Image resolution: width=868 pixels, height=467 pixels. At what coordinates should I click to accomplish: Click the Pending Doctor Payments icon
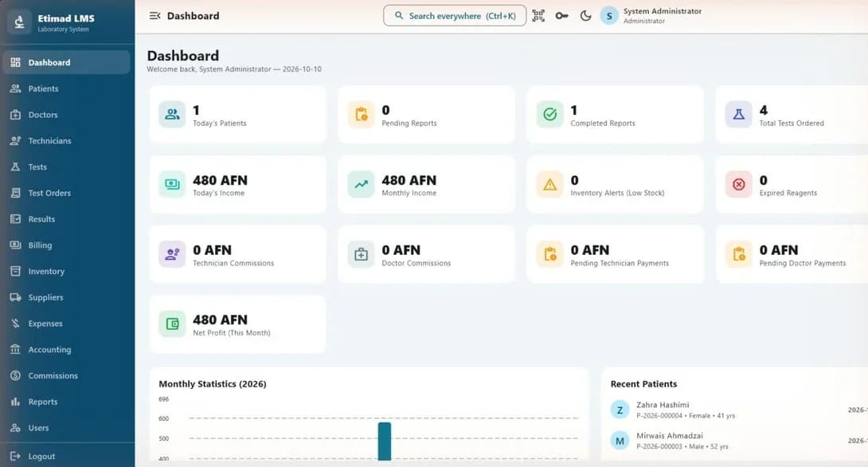coord(738,254)
